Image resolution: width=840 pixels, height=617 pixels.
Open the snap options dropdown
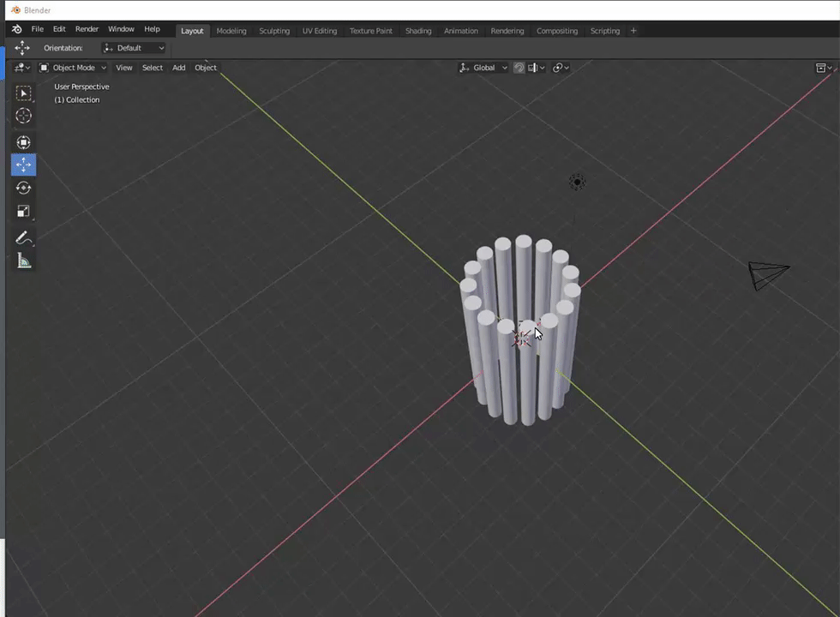coord(537,68)
